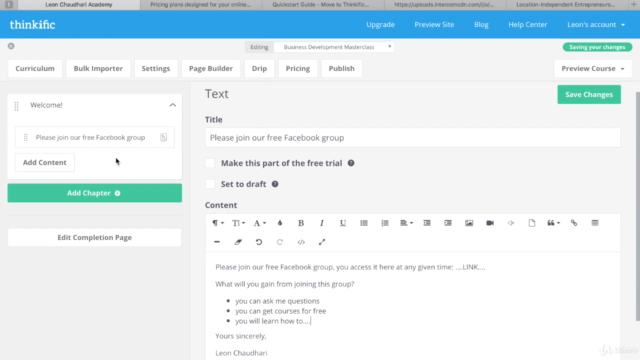Screen dimensions: 640x360
Task: Click the Upgrade link
Action: tap(380, 24)
